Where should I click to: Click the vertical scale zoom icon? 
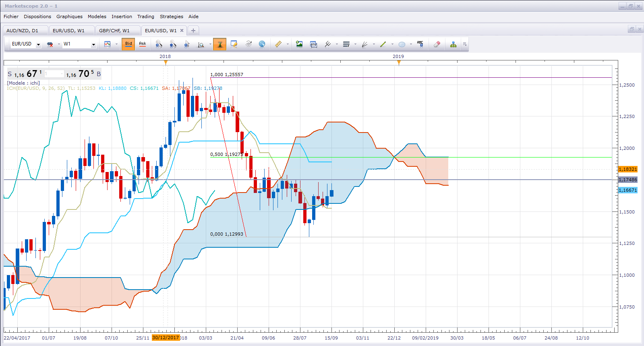[x=201, y=44]
